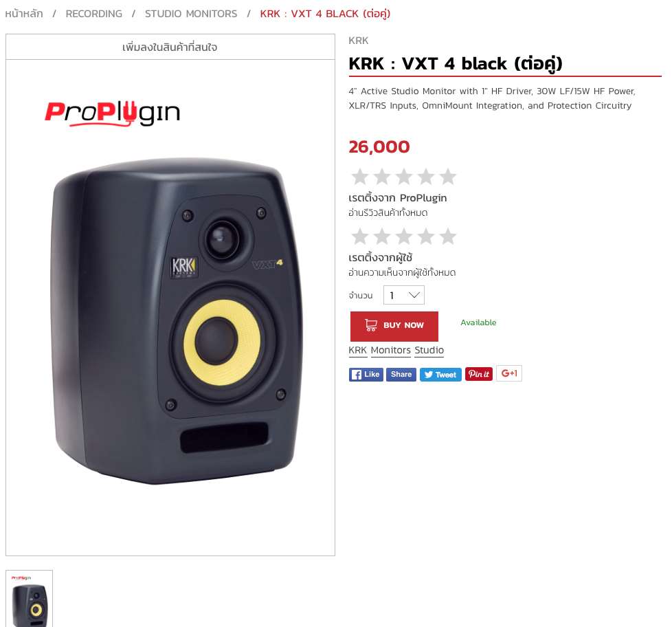Go to หน้าหลัก home breadcrumb
The width and height of the screenshot is (672, 627).
coord(24,14)
